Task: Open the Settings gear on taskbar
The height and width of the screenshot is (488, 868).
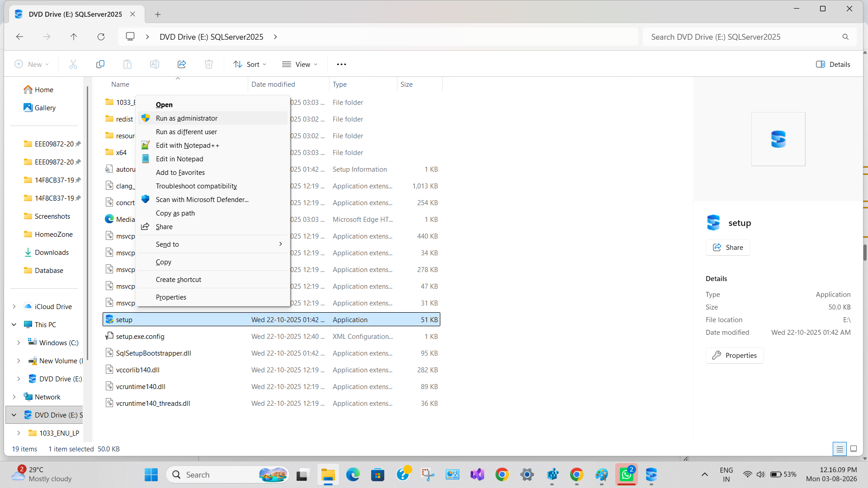Action: (x=527, y=474)
